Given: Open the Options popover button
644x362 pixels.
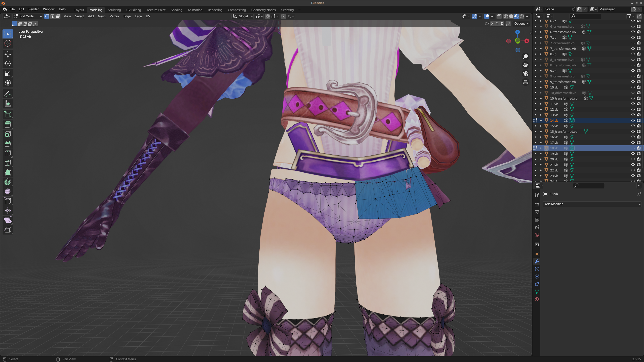Looking at the screenshot, I should (521, 23).
